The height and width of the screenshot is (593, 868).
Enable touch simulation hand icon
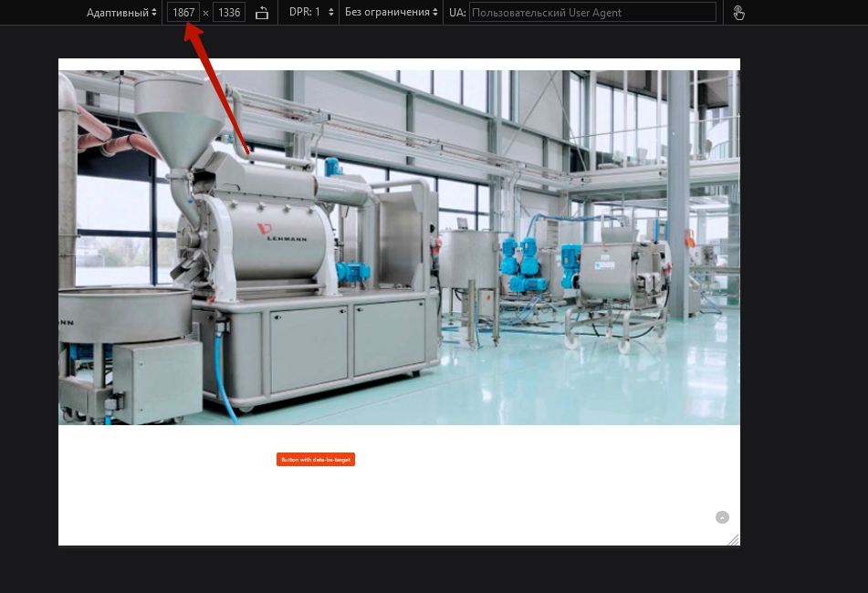click(738, 13)
